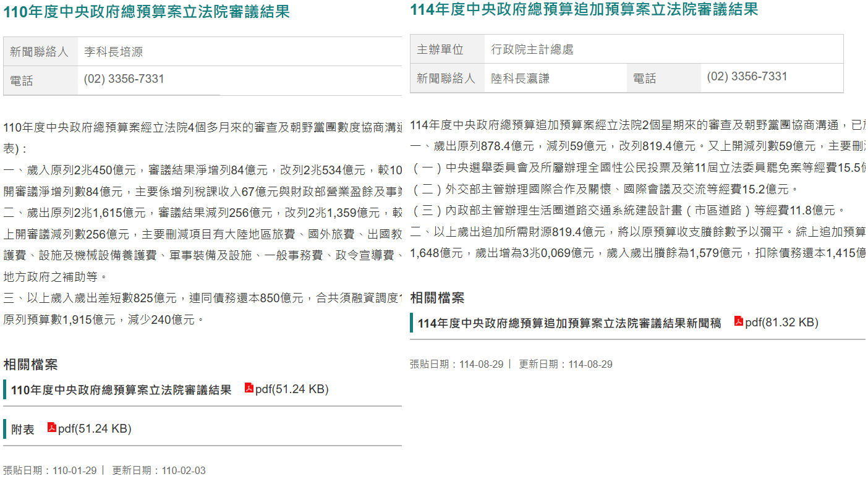The height and width of the screenshot is (479, 868).
Task: Click phone number below 李科長培源
Action: pyautogui.click(x=124, y=79)
